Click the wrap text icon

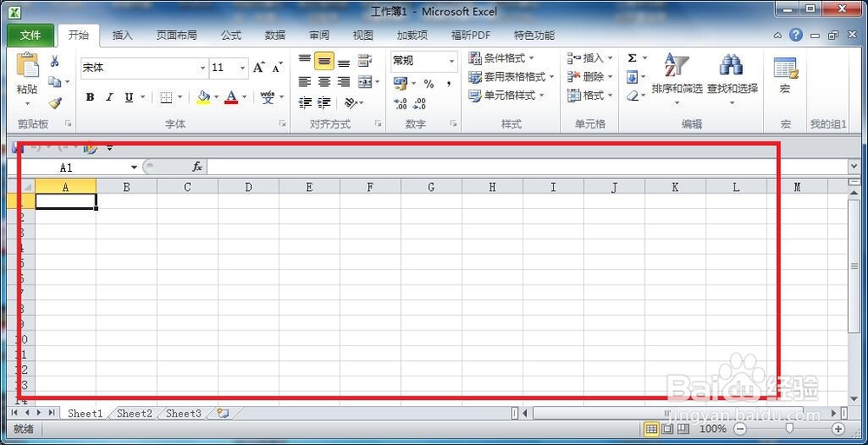(x=365, y=61)
